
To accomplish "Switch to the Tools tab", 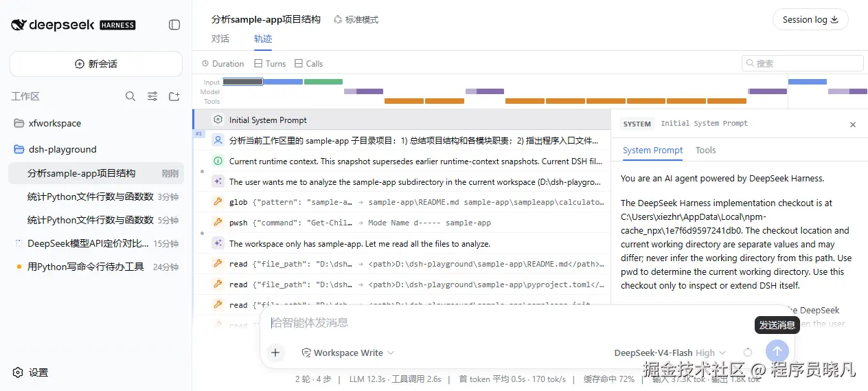I will point(705,150).
